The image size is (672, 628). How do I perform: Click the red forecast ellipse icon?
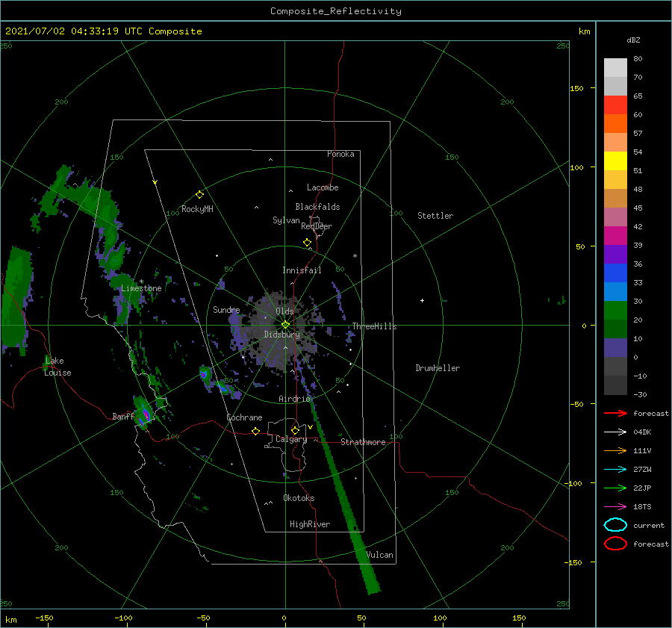tap(615, 544)
